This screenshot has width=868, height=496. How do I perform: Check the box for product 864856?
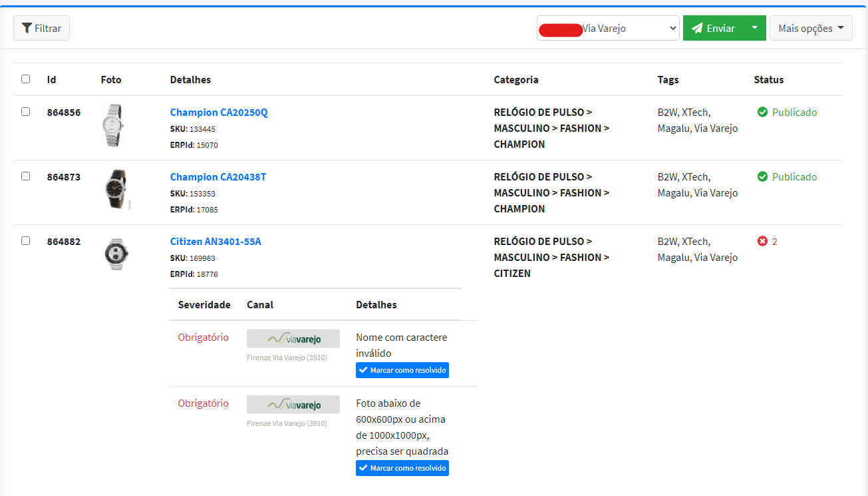click(25, 111)
